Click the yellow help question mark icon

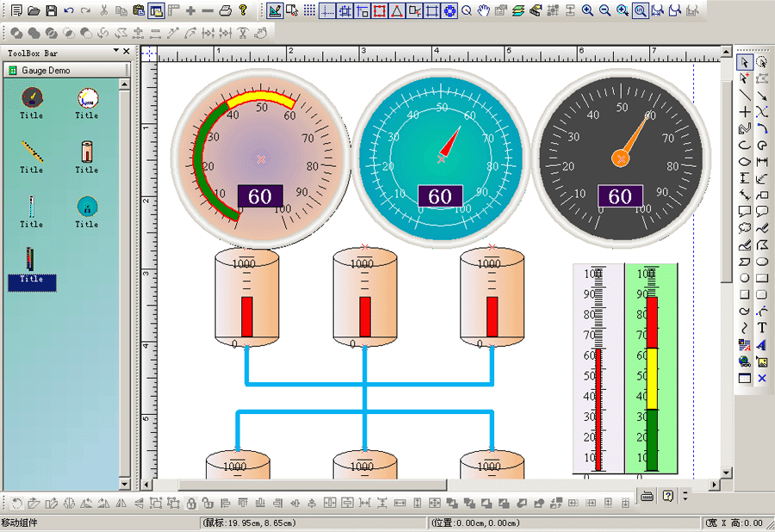(x=243, y=11)
